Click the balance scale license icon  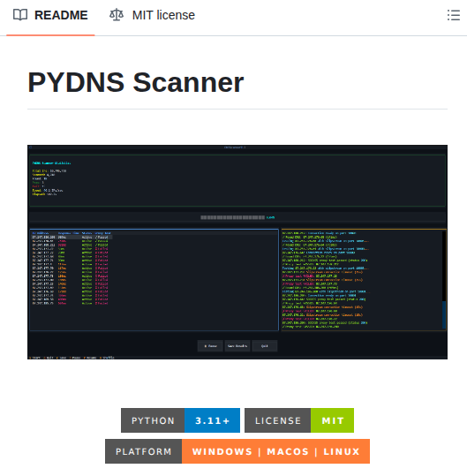coord(117,15)
